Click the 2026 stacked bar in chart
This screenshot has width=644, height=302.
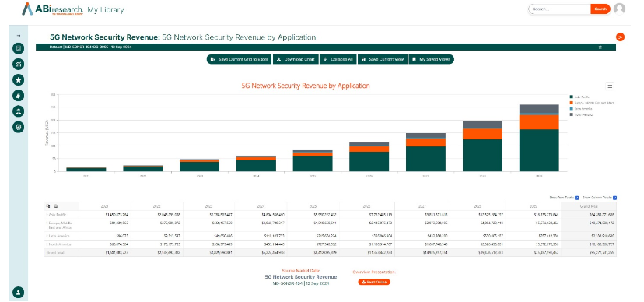[x=369, y=157]
